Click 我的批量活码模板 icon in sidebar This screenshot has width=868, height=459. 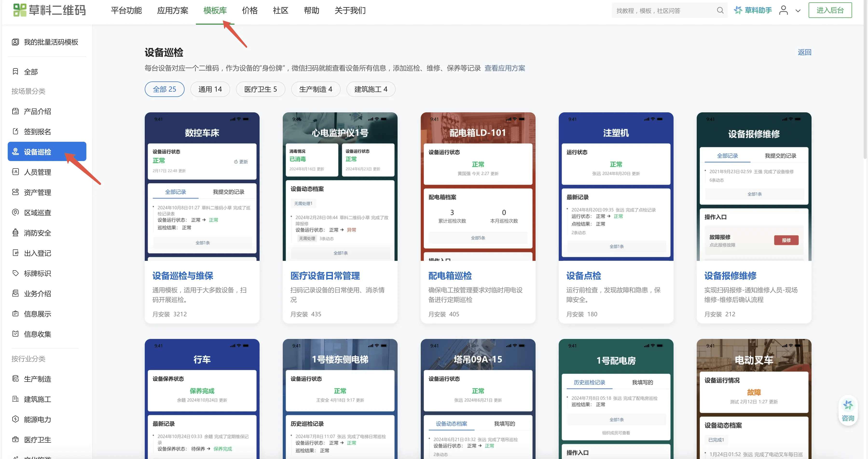[x=15, y=42]
